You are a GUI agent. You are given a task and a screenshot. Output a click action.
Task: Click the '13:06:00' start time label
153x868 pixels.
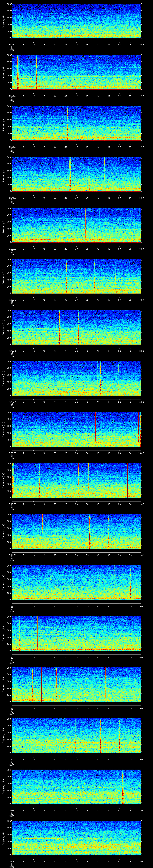coord(12,300)
